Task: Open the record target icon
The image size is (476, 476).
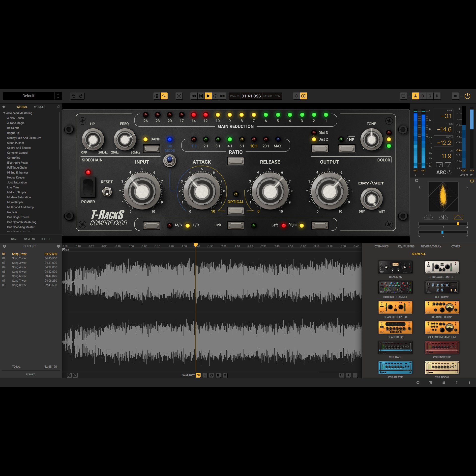Action: 179,96
